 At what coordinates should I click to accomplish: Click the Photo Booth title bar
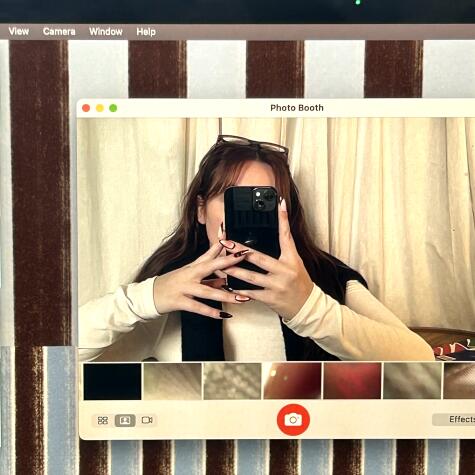[297, 108]
